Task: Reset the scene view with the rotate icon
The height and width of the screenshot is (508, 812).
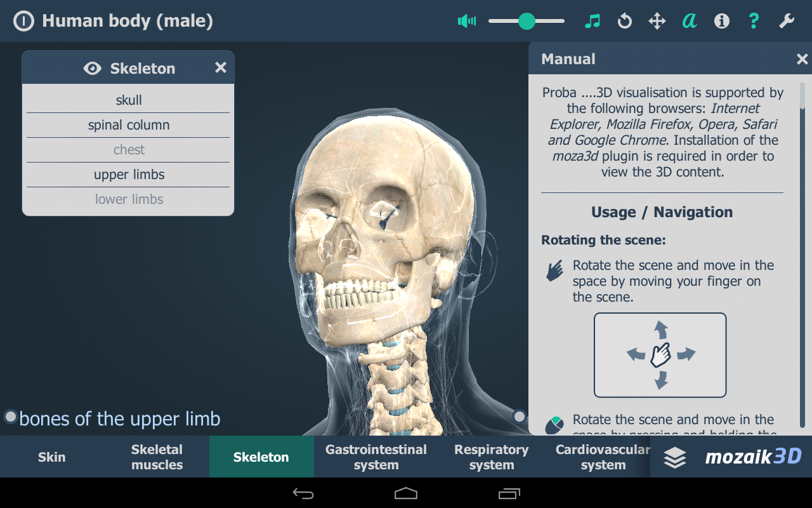Action: 624,20
